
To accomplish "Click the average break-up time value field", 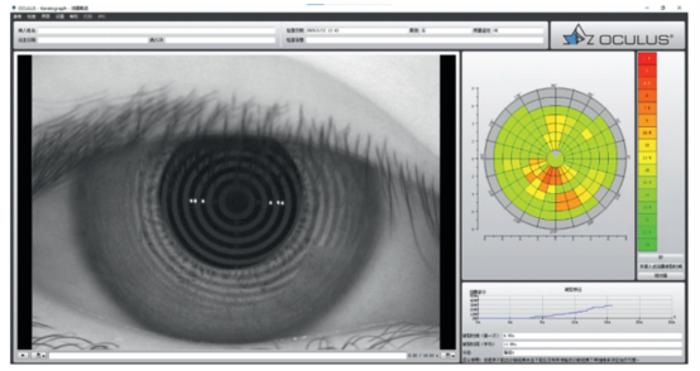I will (x=592, y=344).
